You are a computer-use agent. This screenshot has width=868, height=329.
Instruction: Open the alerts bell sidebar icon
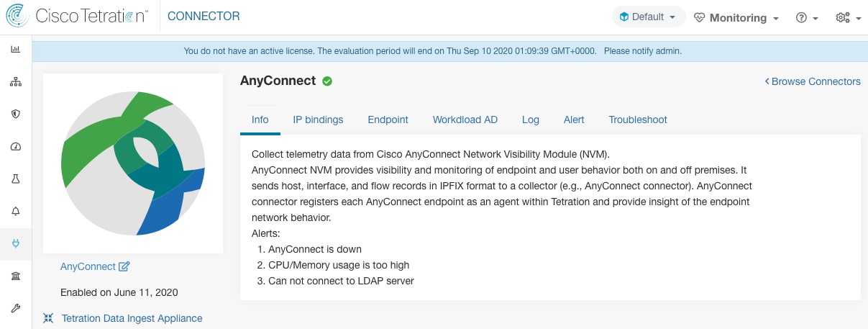click(x=16, y=212)
